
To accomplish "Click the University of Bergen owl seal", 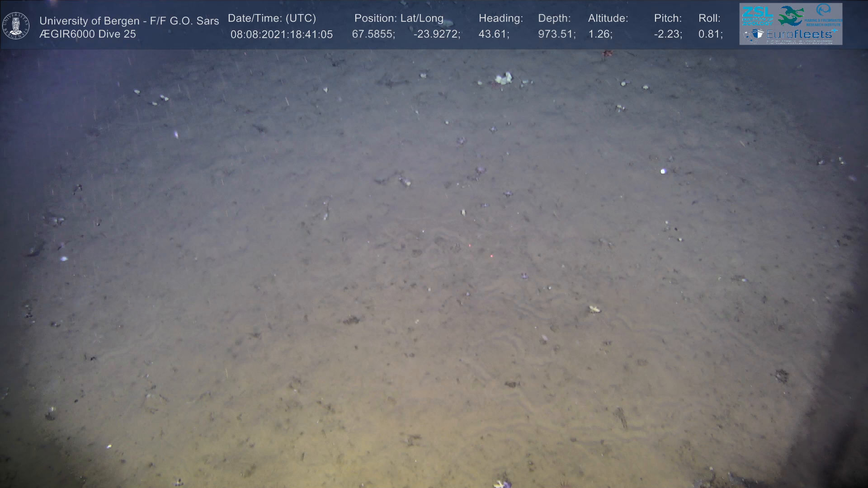I will pos(16,26).
